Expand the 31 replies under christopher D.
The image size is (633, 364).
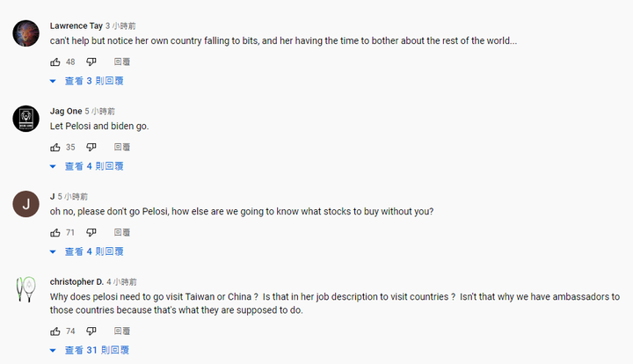(x=90, y=350)
